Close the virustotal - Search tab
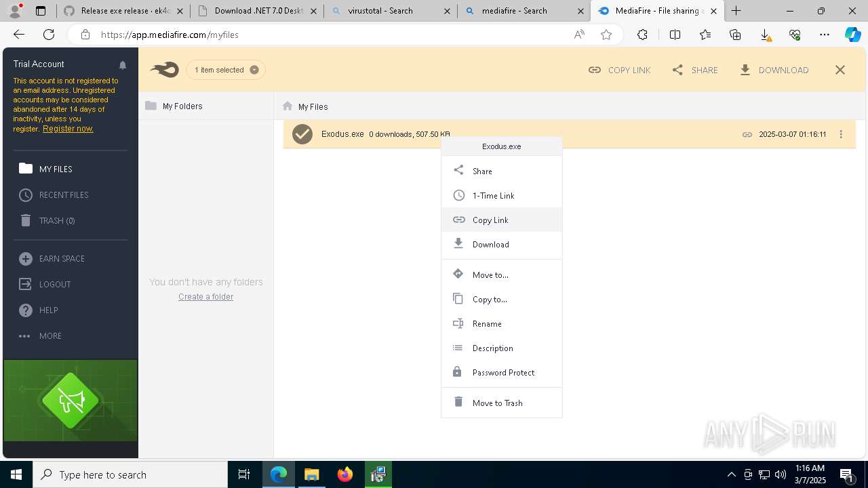This screenshot has width=868, height=488. click(447, 11)
